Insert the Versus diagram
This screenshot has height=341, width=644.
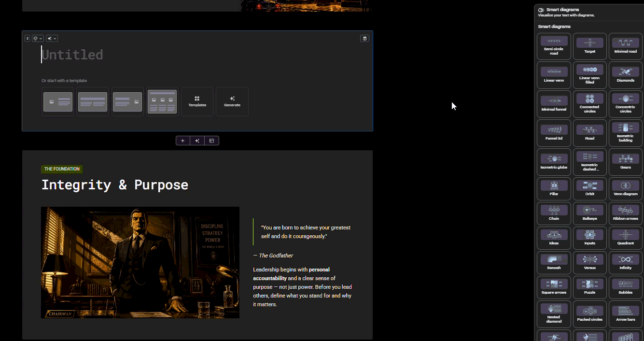pyautogui.click(x=589, y=262)
